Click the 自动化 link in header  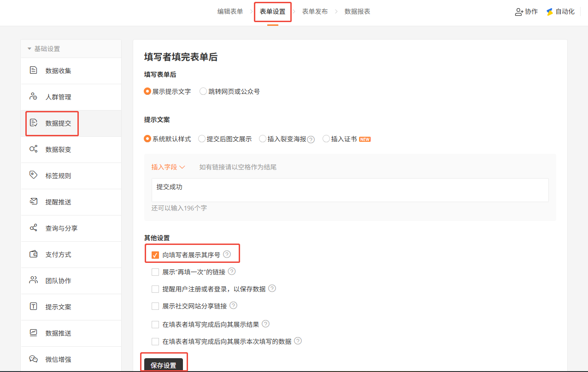(x=560, y=12)
